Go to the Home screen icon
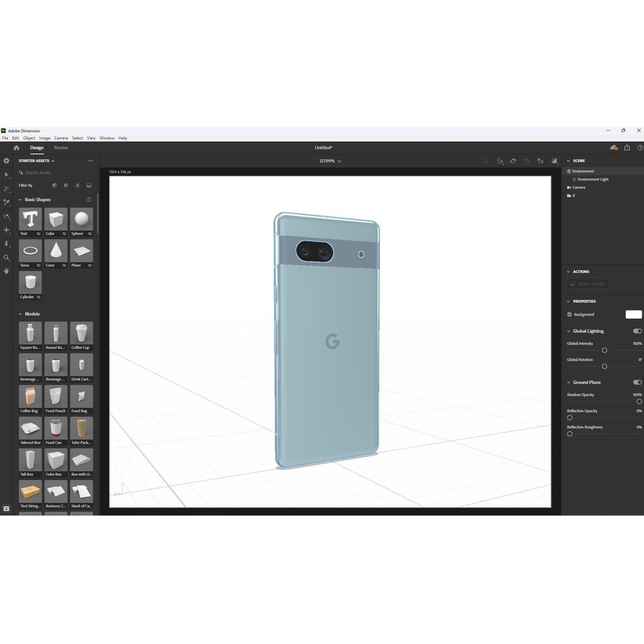 pyautogui.click(x=17, y=148)
